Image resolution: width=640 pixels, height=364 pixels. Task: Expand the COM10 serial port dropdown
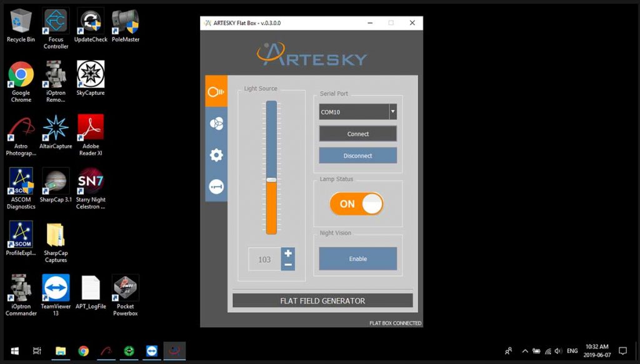(392, 112)
